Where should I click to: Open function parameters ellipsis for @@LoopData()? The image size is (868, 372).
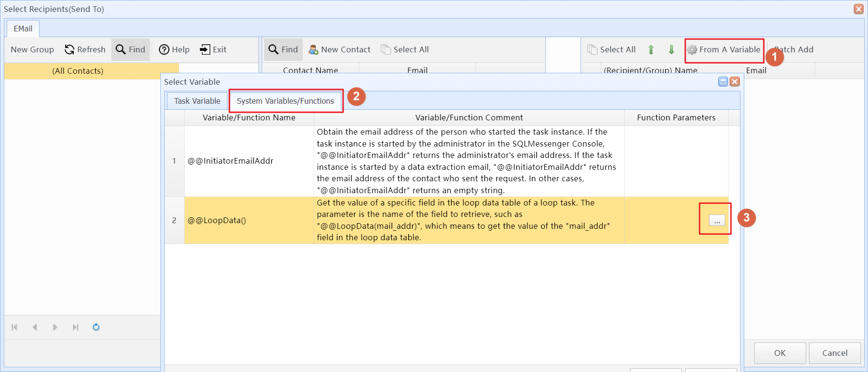click(x=717, y=221)
